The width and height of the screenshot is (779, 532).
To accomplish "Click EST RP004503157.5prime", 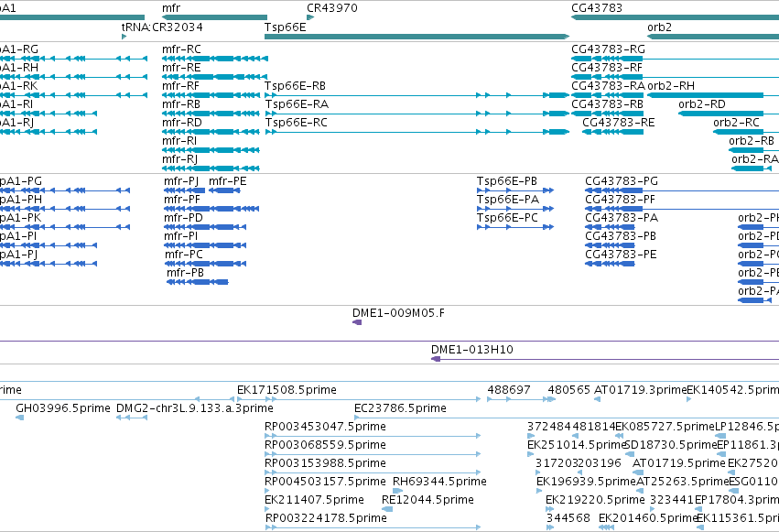I will tap(268, 492).
